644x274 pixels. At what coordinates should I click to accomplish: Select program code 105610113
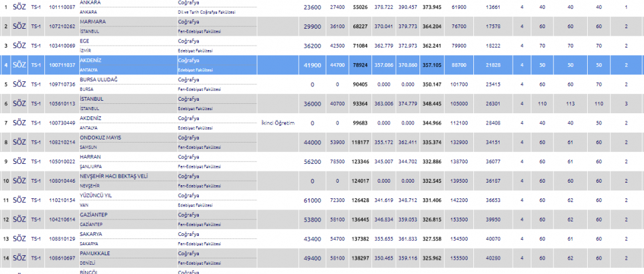coord(62,104)
